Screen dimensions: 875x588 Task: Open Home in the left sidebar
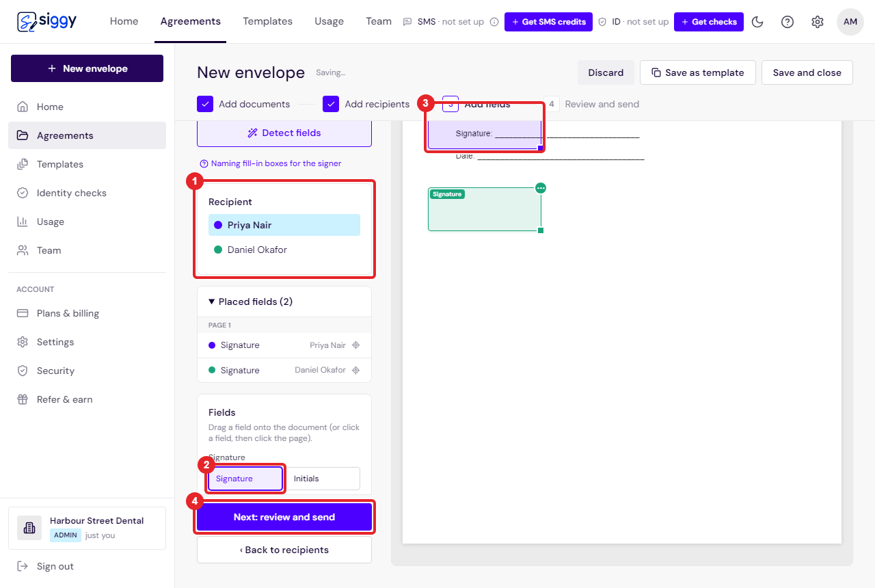tap(87, 107)
